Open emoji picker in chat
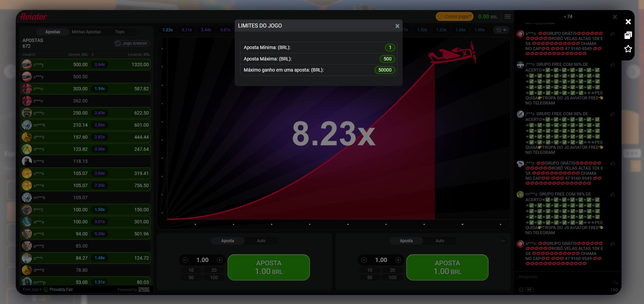The height and width of the screenshot is (304, 644). coord(521,290)
